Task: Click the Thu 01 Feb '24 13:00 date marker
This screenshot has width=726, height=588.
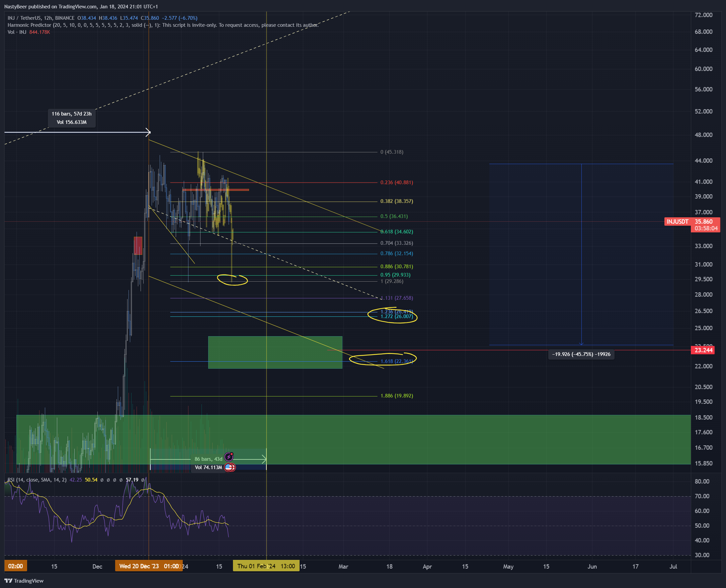Action: point(266,566)
